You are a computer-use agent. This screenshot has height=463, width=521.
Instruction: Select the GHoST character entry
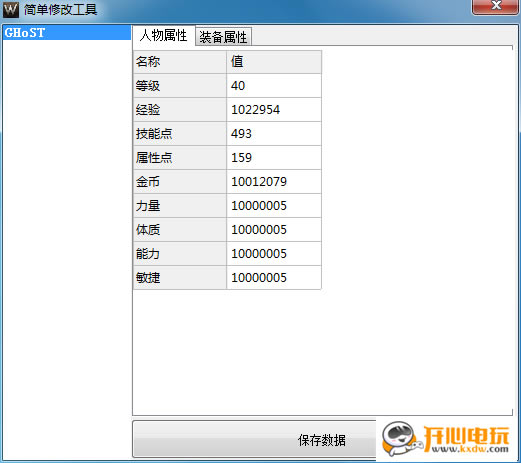pyautogui.click(x=67, y=33)
